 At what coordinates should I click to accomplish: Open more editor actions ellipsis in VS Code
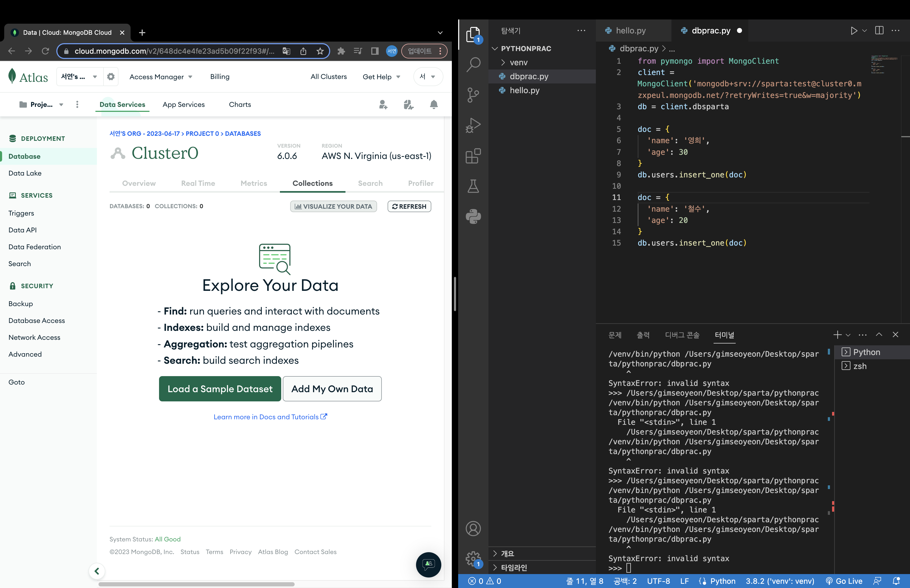click(x=896, y=31)
